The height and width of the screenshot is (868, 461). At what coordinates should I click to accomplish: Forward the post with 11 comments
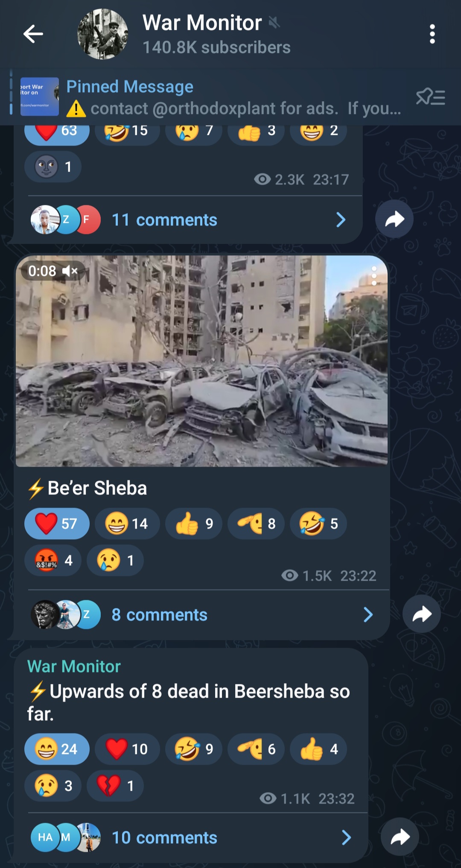coord(394,219)
